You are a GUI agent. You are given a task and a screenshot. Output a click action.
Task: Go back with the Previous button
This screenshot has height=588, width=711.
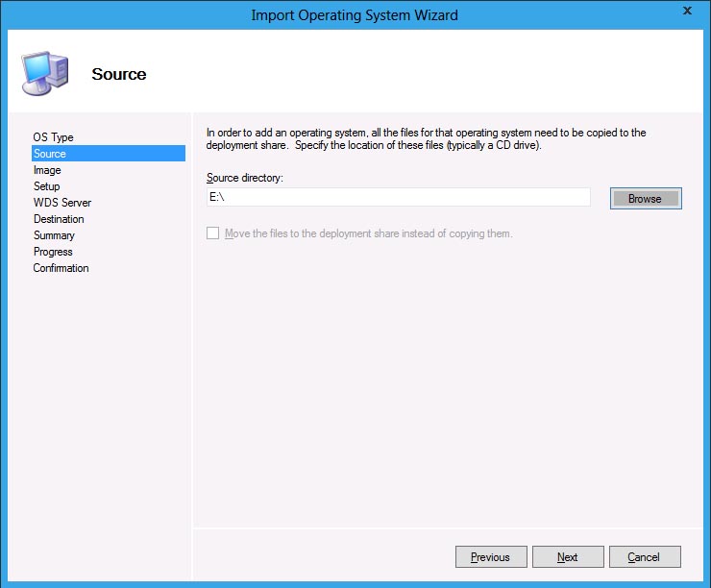tap(490, 557)
